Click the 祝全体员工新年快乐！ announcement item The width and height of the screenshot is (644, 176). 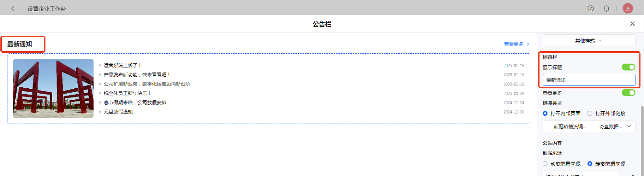click(x=127, y=93)
